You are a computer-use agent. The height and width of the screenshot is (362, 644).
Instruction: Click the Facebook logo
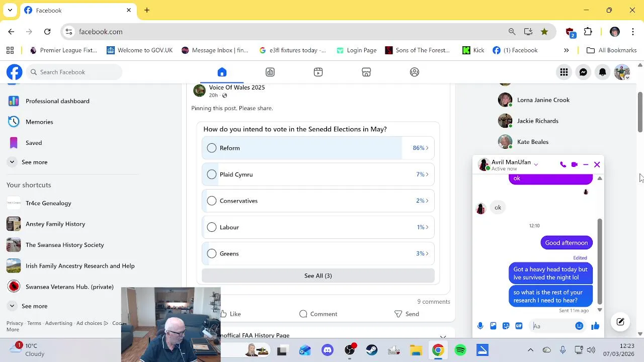(14, 72)
